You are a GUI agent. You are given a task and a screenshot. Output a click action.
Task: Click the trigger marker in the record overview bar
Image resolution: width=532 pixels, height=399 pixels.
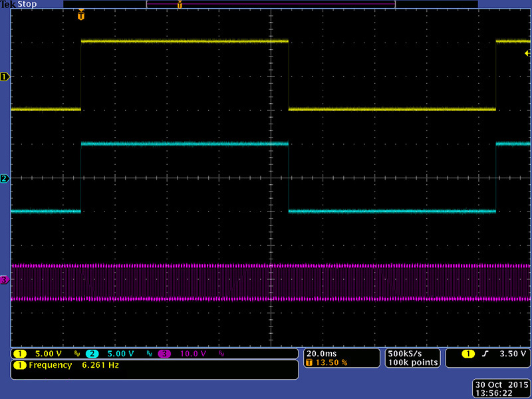pyautogui.click(x=179, y=5)
